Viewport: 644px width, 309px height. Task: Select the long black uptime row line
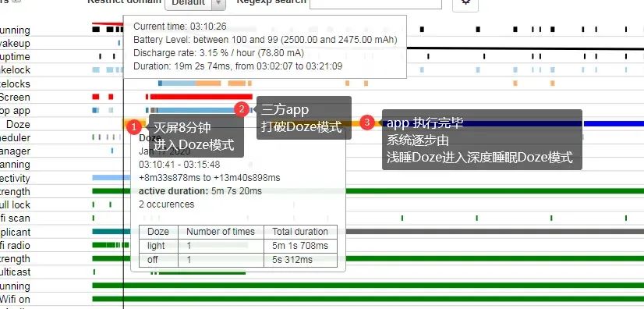point(525,48)
